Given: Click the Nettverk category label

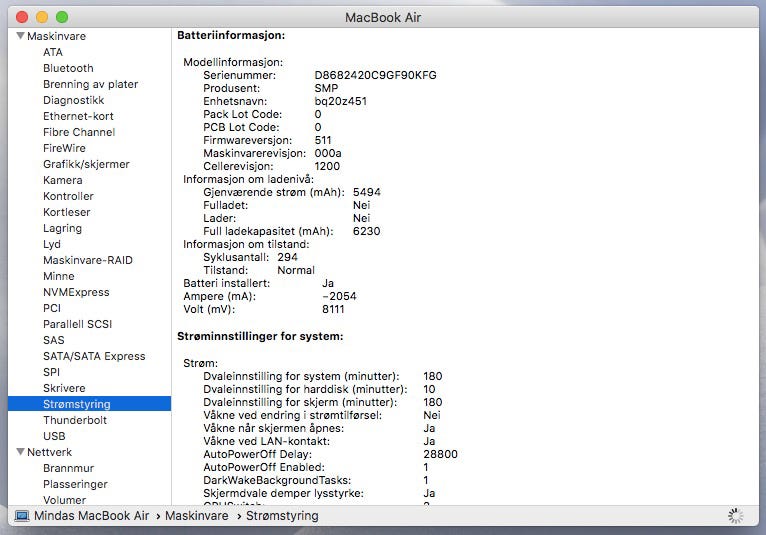Looking at the screenshot, I should pos(49,452).
